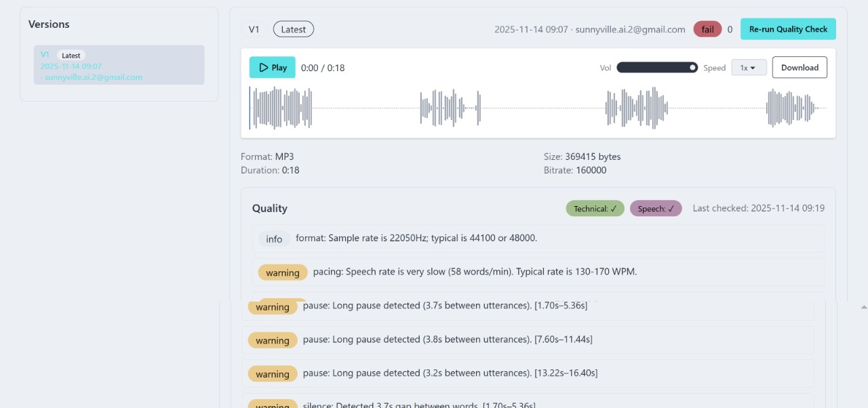Click the warning badge on the silence row

pyautogui.click(x=273, y=404)
